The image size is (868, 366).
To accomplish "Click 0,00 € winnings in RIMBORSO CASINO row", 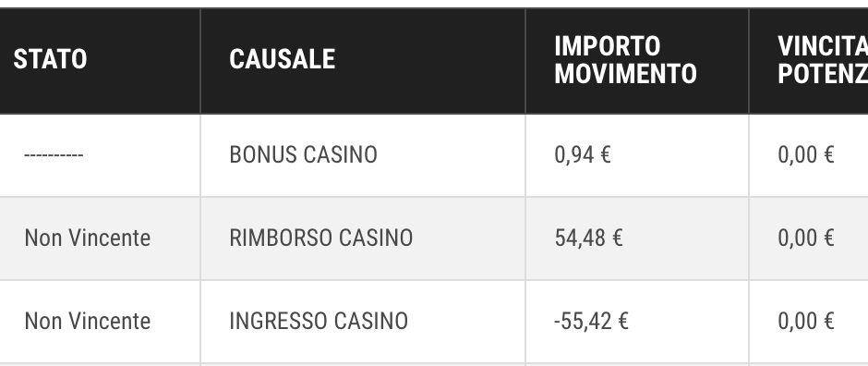I will [805, 238].
